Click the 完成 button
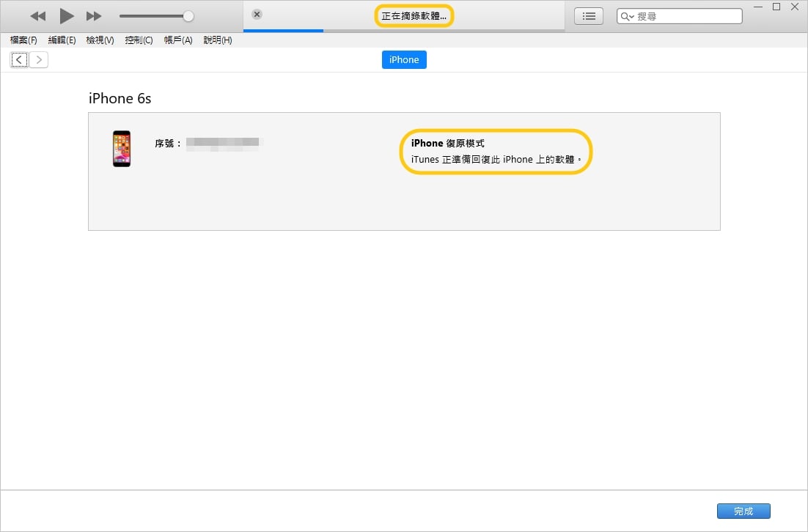This screenshot has height=532, width=808. (x=743, y=511)
